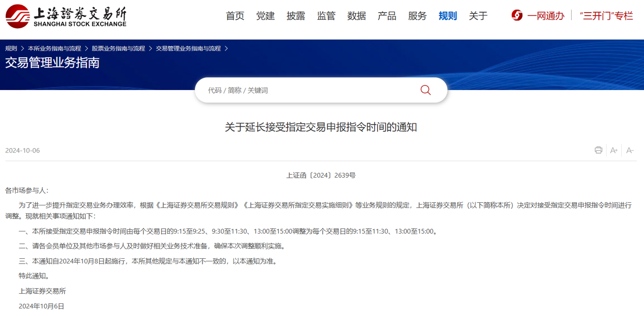Click the 规则 breadcrumb link
Screen dimensions: 644x316
tap(11, 48)
